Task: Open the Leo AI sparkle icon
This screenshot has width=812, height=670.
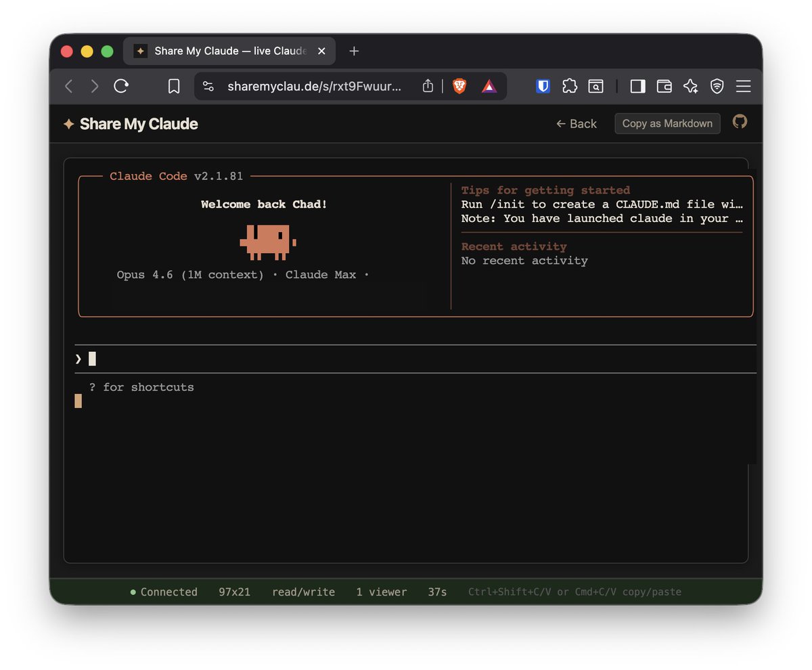Action: pyautogui.click(x=690, y=86)
